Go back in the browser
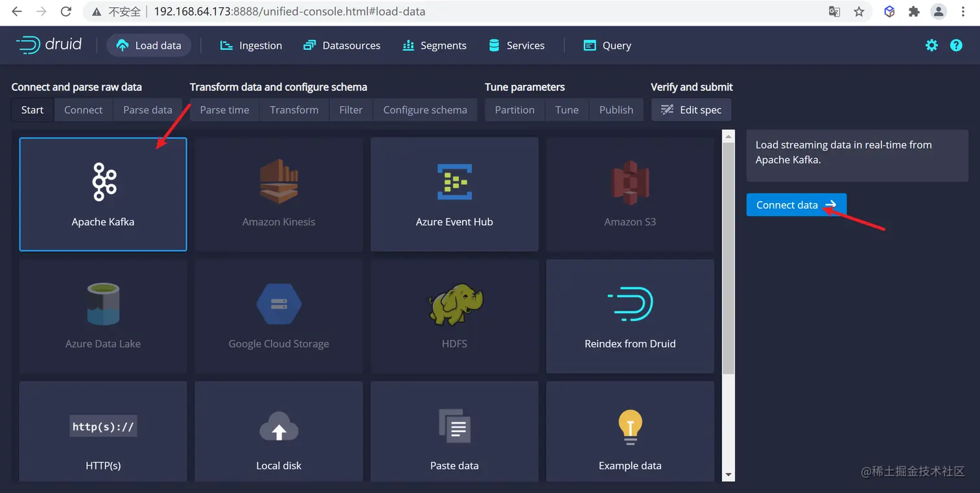 coord(17,12)
